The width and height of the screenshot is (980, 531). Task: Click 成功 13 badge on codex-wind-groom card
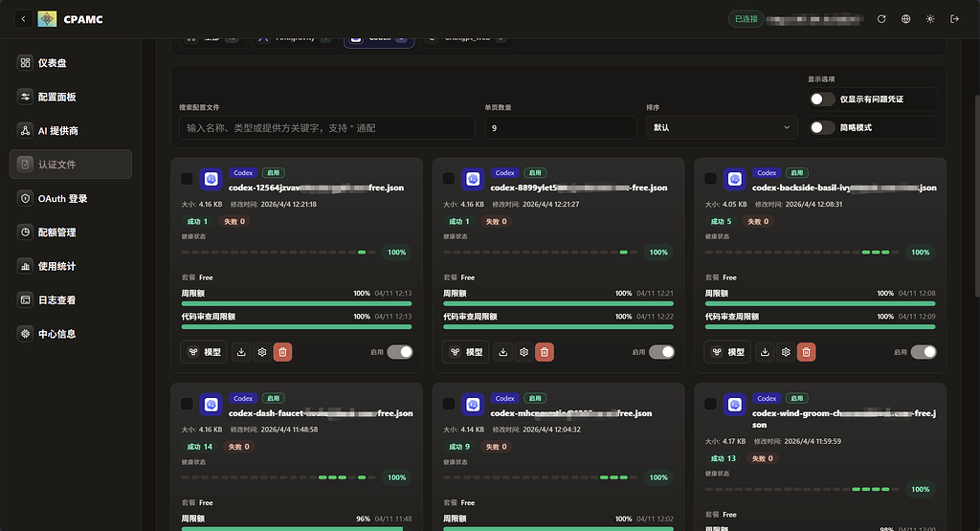pyautogui.click(x=724, y=458)
